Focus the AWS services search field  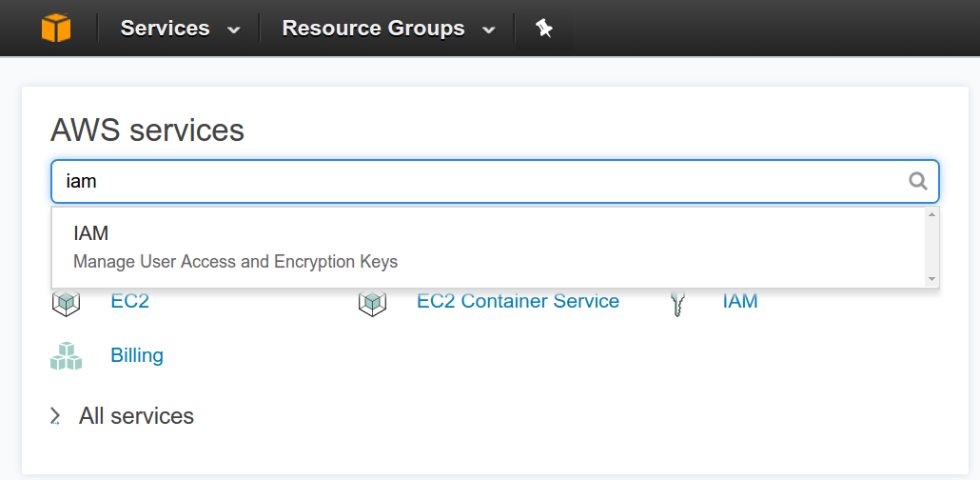pos(495,182)
